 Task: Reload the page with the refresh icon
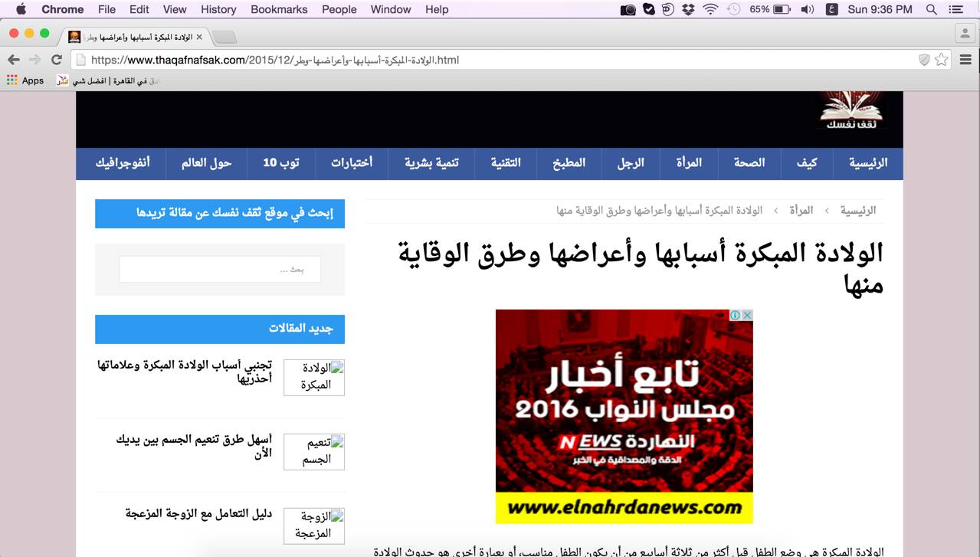click(x=56, y=60)
